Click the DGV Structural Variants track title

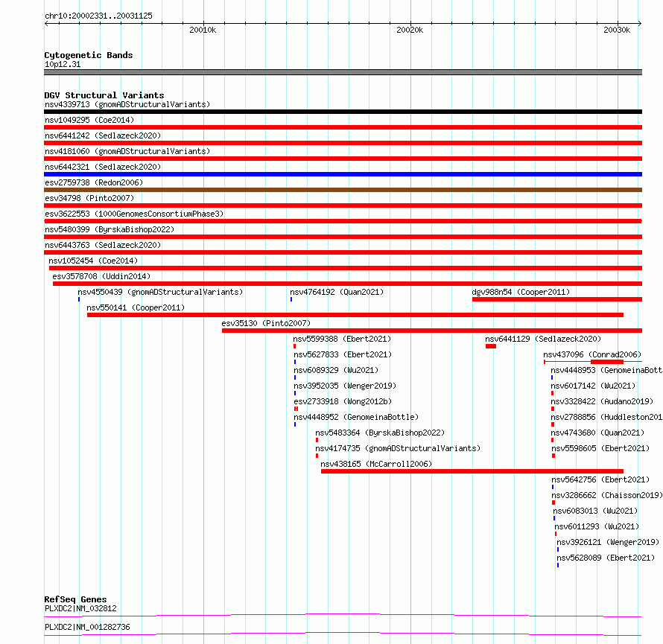(x=104, y=95)
